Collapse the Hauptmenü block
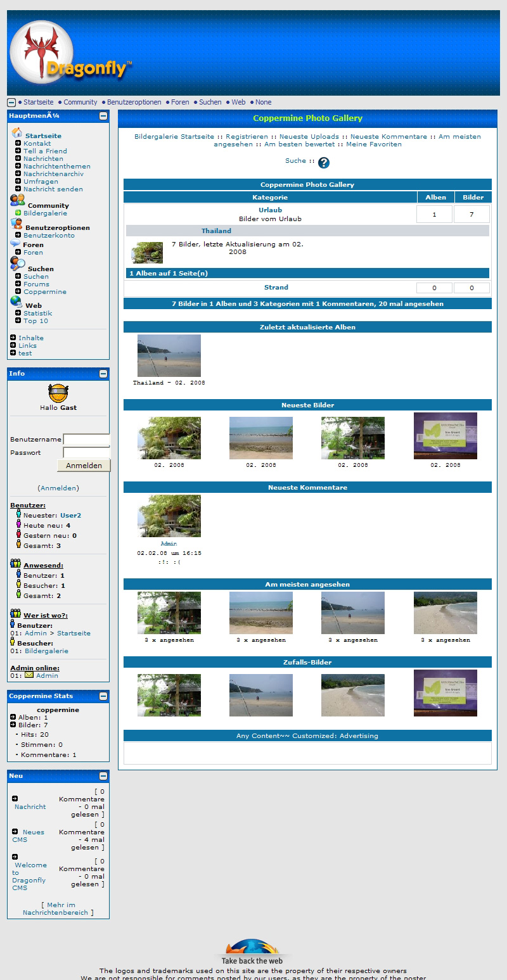 (103, 117)
